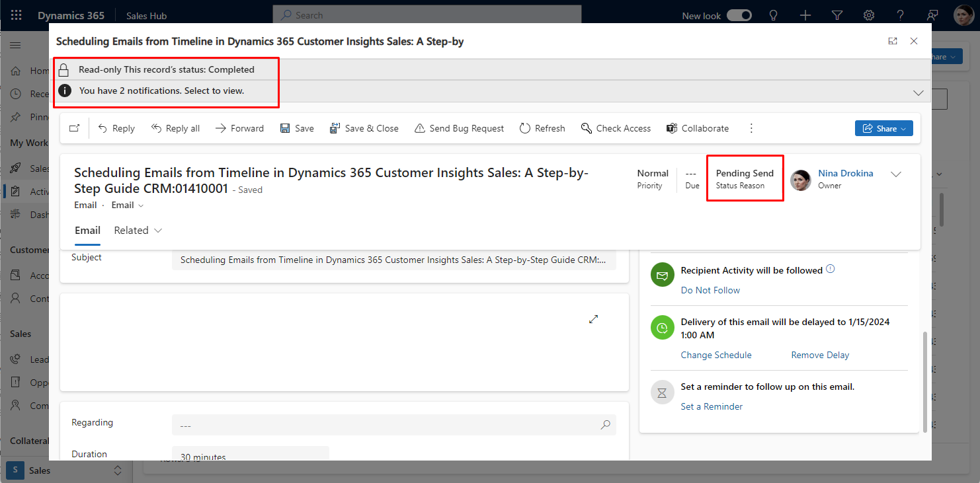This screenshot has width=980, height=483.
Task: Click the Activities icon in sidebar
Action: tap(16, 192)
